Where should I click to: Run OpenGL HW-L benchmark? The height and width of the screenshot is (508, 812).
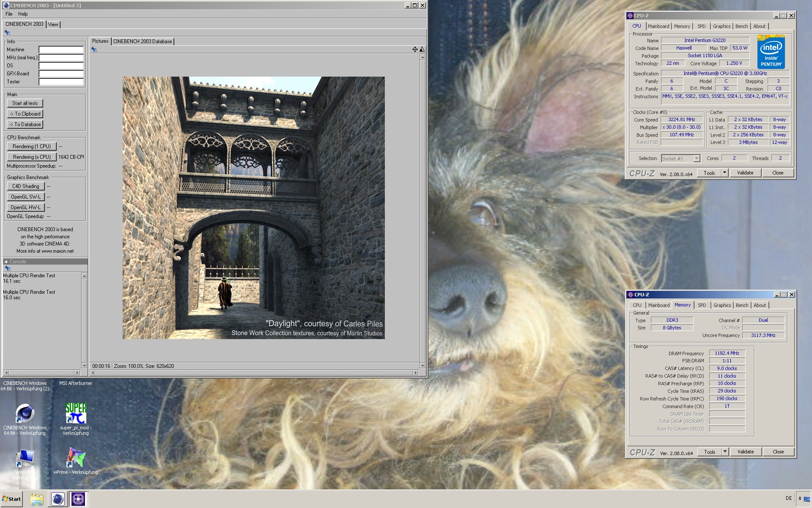(26, 207)
